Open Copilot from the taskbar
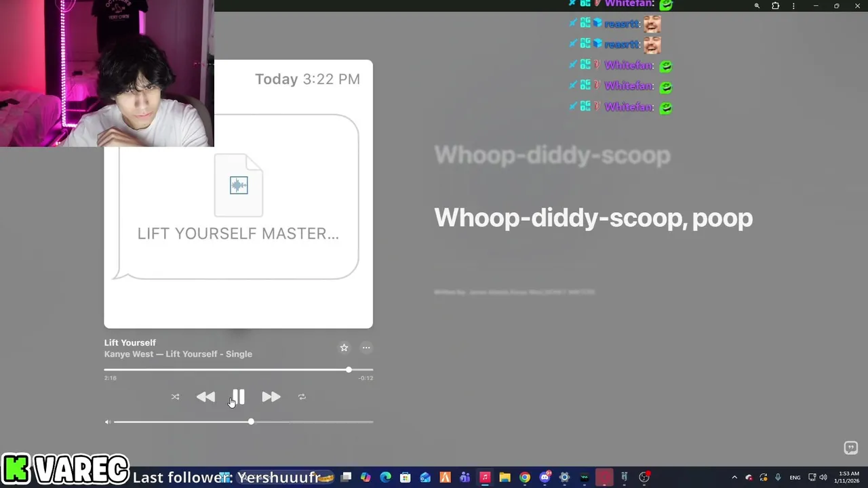The width and height of the screenshot is (868, 488). tap(366, 477)
